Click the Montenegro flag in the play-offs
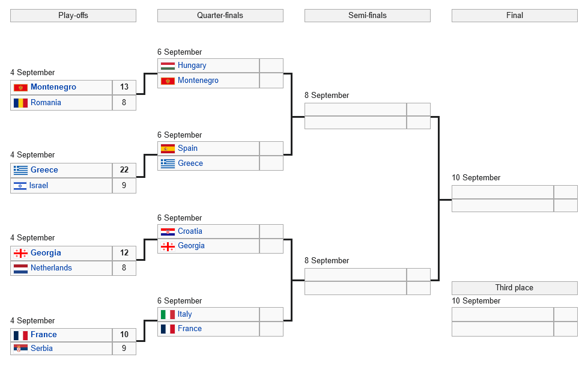The width and height of the screenshot is (588, 366). 20,88
